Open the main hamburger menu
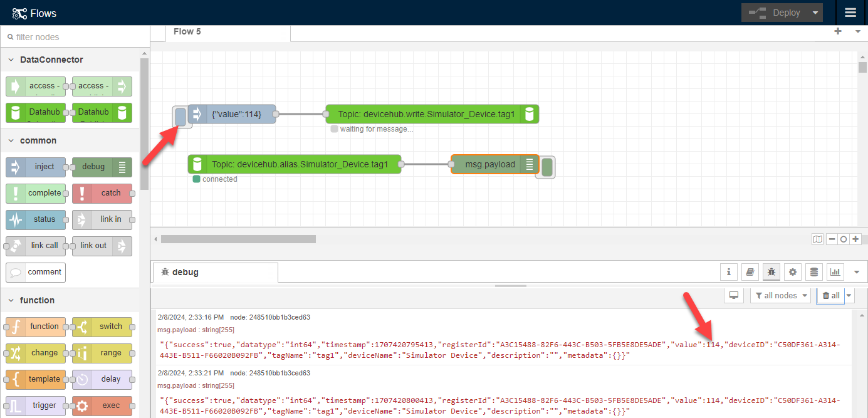Screen dimensions: 868x418 850,13
